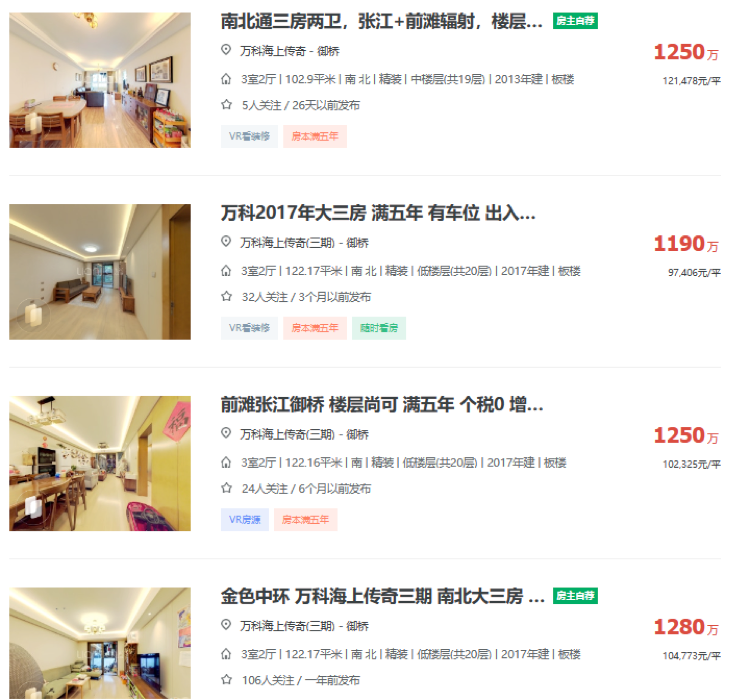Open listing titled 万科2017年大三房 满五年
The width and height of the screenshot is (747, 699).
pyautogui.click(x=378, y=213)
